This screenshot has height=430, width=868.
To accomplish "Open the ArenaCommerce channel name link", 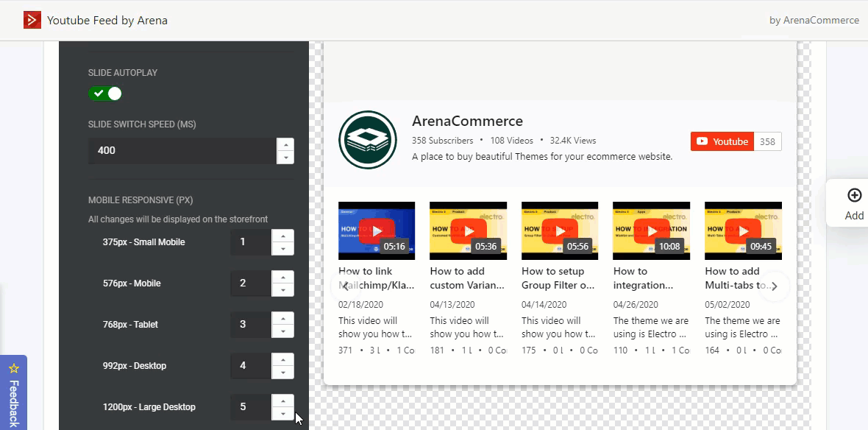I will [x=467, y=121].
